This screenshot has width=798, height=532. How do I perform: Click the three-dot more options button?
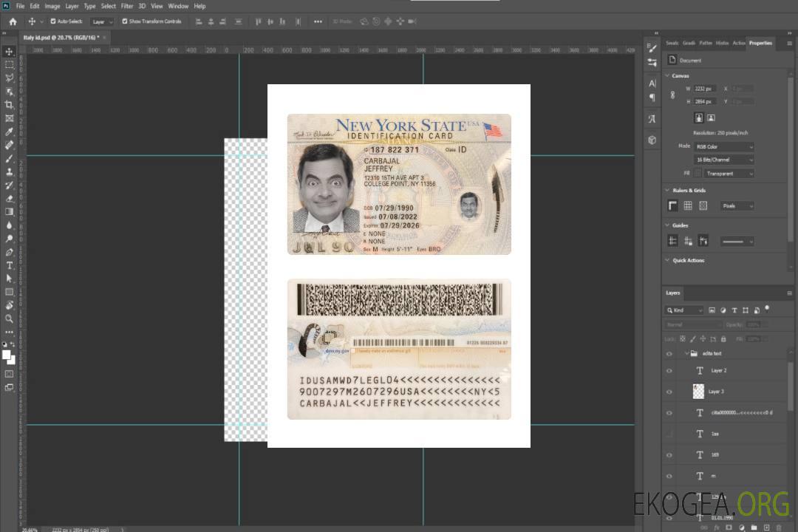tap(318, 21)
